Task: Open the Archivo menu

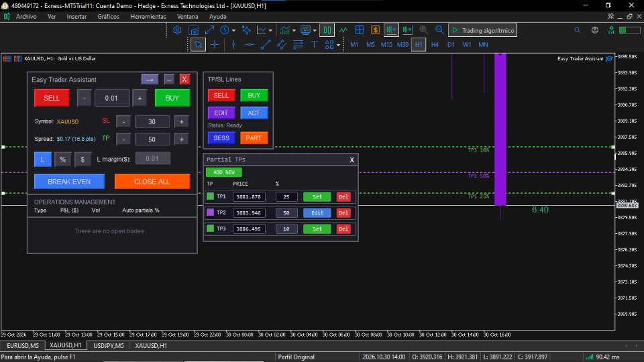Action: (x=26, y=16)
